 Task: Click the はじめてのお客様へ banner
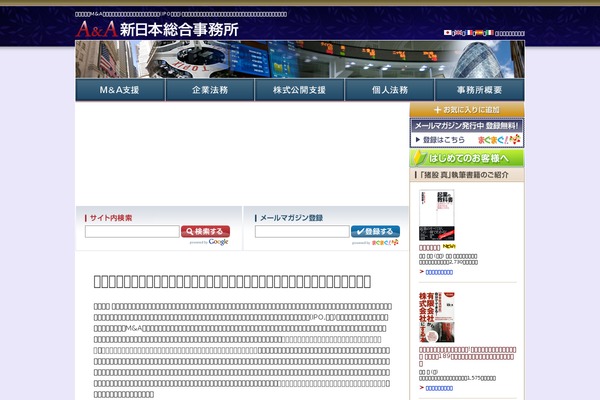[467, 158]
